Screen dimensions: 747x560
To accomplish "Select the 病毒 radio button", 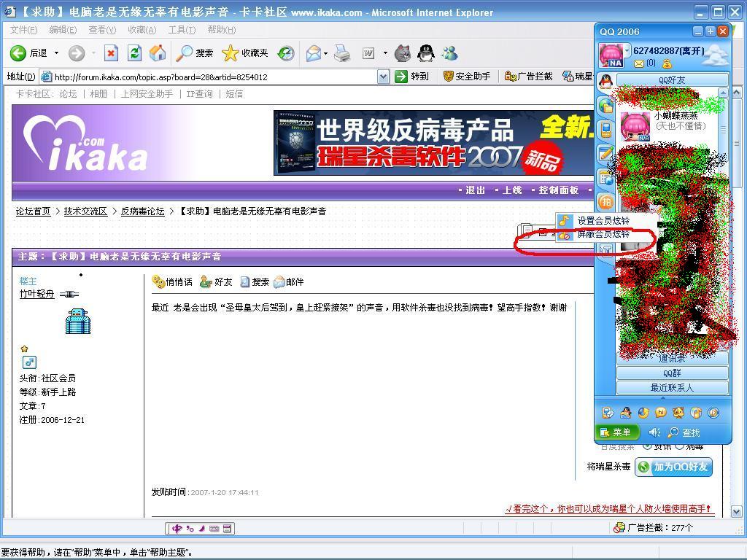I will tap(679, 446).
